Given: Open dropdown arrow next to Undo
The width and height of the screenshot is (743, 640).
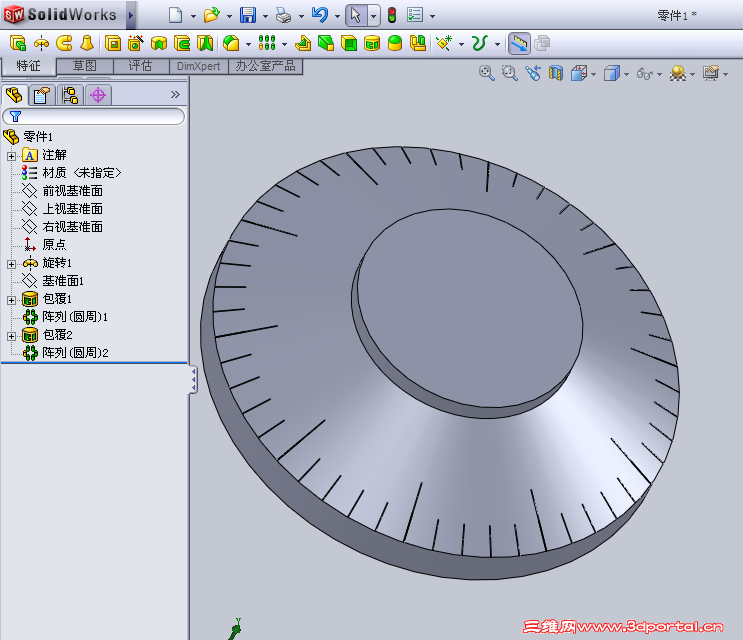Looking at the screenshot, I should [337, 16].
